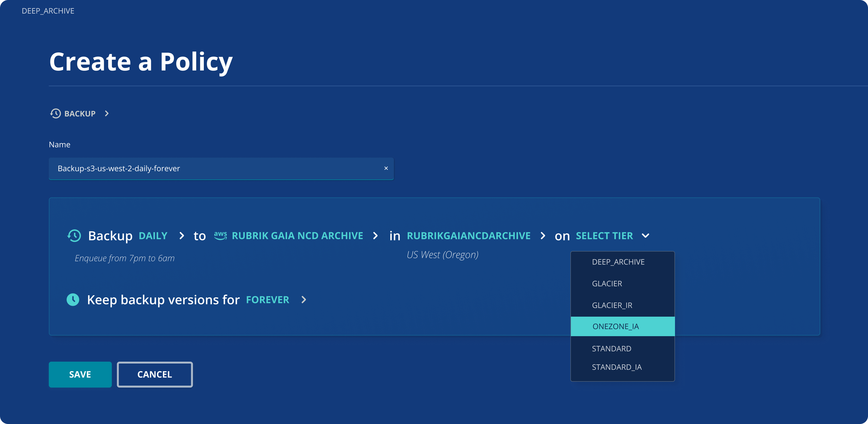
Task: Choose the highlighted ONEZONE_IA tier
Action: click(622, 326)
